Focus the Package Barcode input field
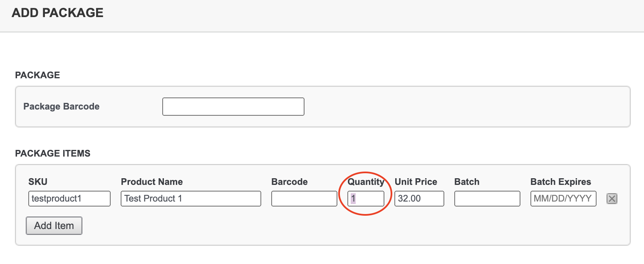Viewport: 644px width, 264px height. click(233, 107)
